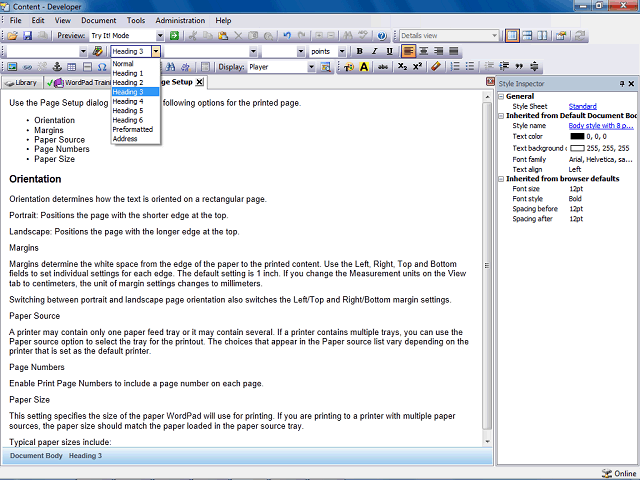Click the document vertical scrollbar
The width and height of the screenshot is (640, 480).
(x=487, y=265)
